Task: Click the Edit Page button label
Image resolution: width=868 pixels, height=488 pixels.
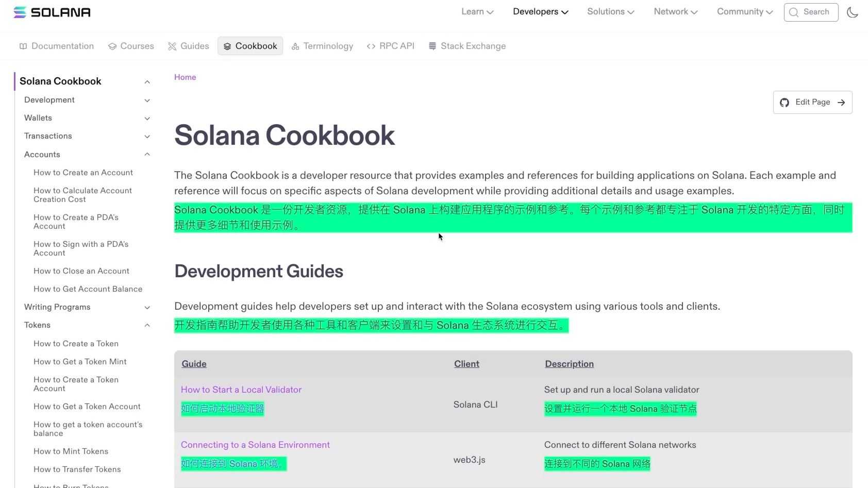Action: click(x=813, y=102)
